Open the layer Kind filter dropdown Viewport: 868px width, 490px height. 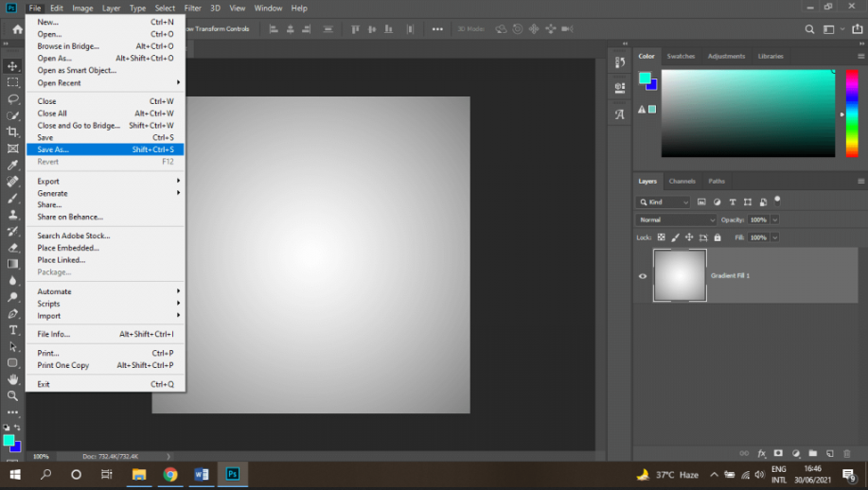pyautogui.click(x=663, y=202)
